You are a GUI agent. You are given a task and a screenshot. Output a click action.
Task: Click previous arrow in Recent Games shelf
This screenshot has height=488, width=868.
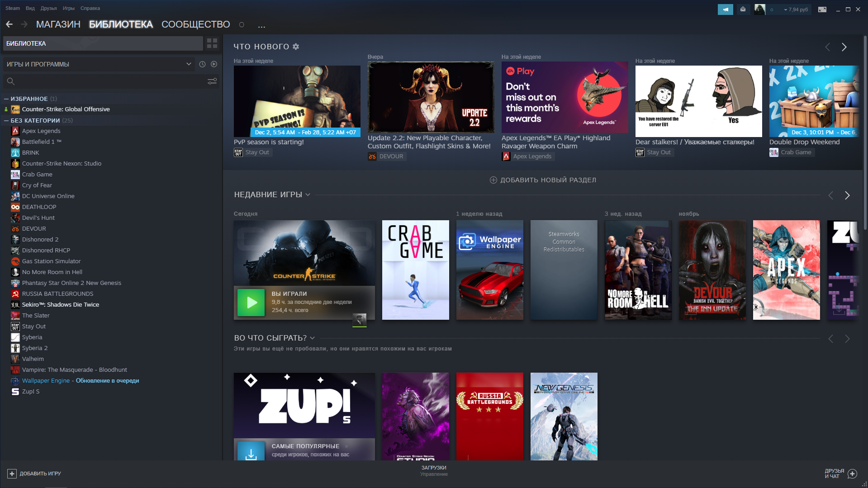point(831,195)
